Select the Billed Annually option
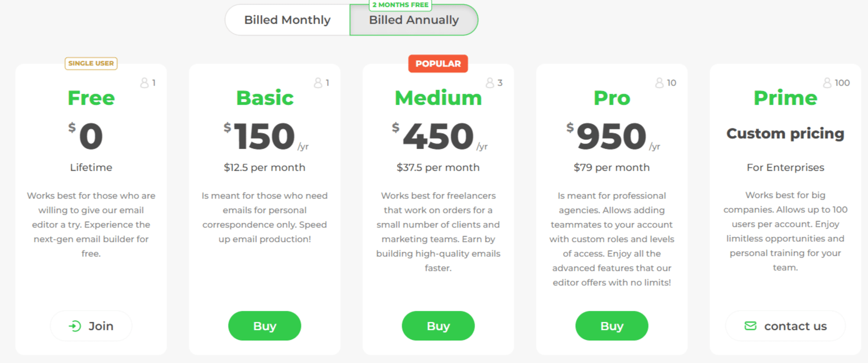The image size is (868, 363). click(414, 20)
